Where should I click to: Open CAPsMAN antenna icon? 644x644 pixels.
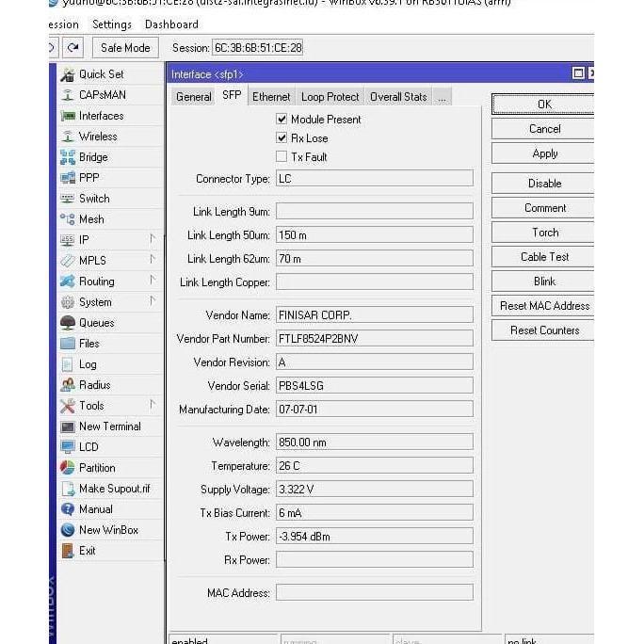[x=68, y=95]
